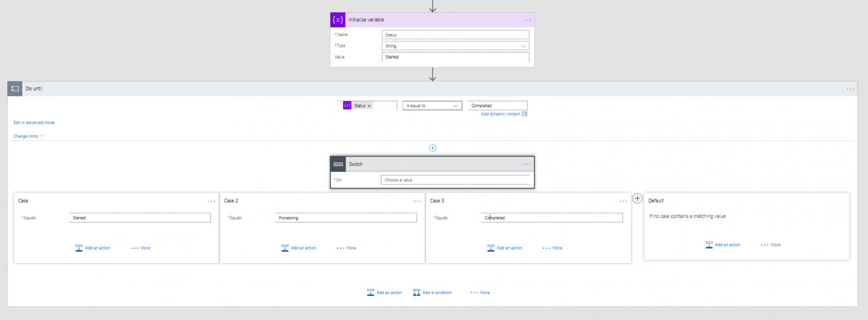Open the Case ellipsis menu
The width and height of the screenshot is (868, 320).
coord(212,201)
